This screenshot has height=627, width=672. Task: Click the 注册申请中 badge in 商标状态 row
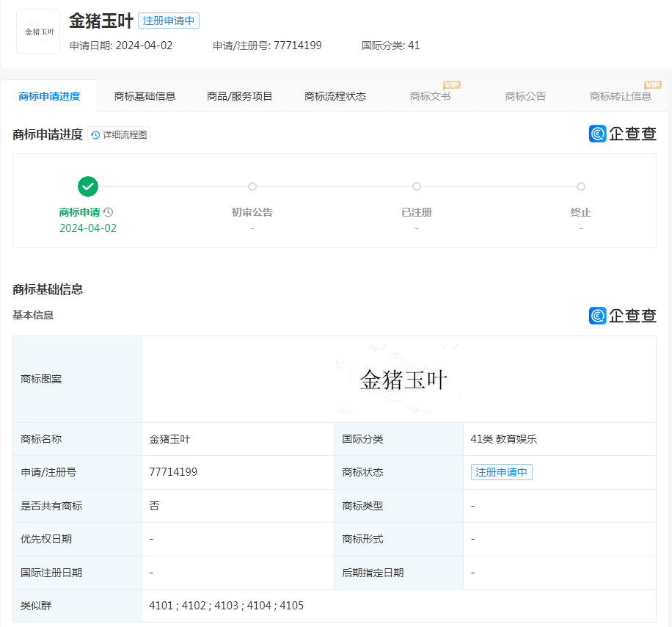pos(501,472)
